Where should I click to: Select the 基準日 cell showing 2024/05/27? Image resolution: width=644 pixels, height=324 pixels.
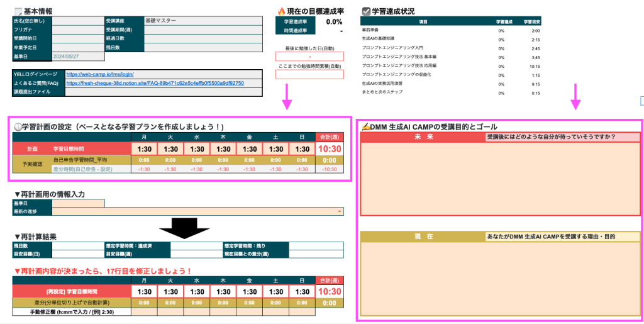(x=77, y=57)
